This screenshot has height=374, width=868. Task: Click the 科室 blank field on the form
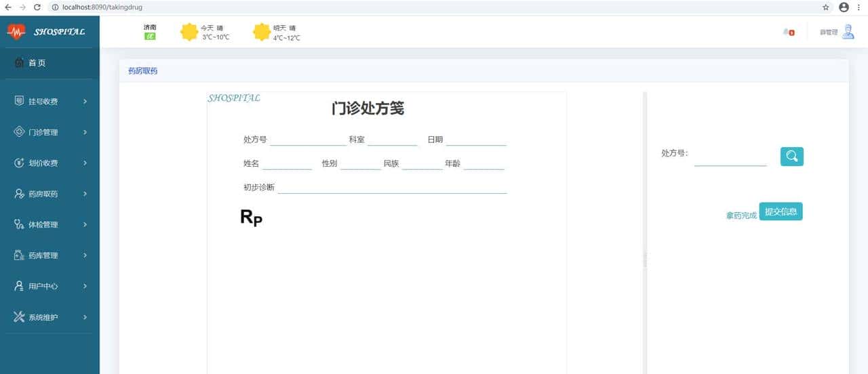click(392, 140)
